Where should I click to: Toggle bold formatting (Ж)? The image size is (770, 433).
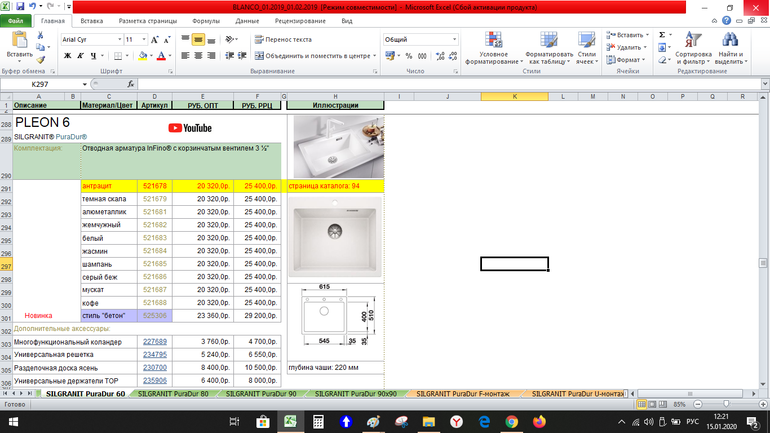click(67, 56)
